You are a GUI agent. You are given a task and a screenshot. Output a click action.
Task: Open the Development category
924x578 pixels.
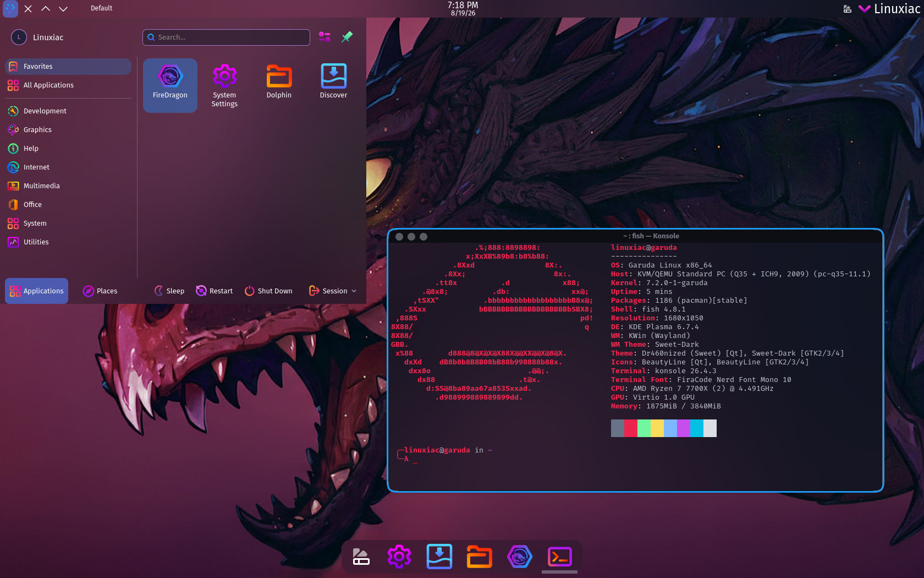click(x=68, y=111)
